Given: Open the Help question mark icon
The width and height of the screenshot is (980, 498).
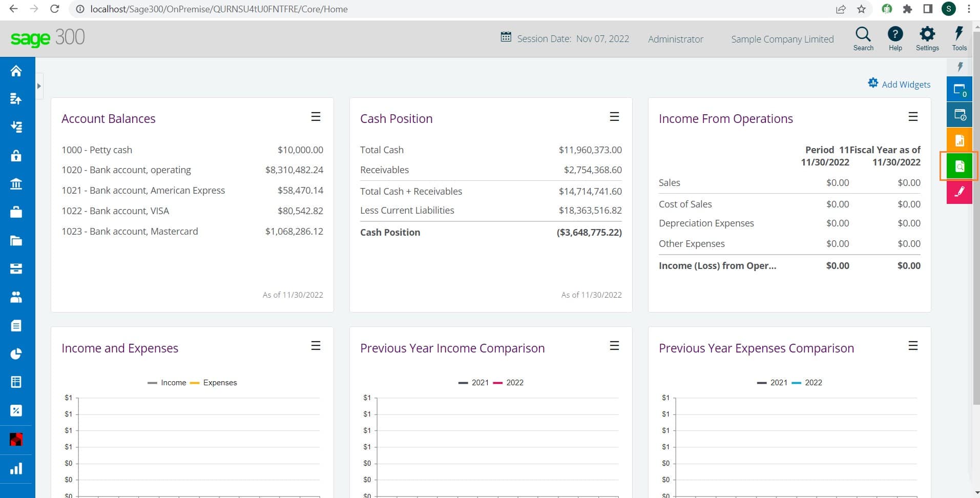Looking at the screenshot, I should click(x=895, y=39).
